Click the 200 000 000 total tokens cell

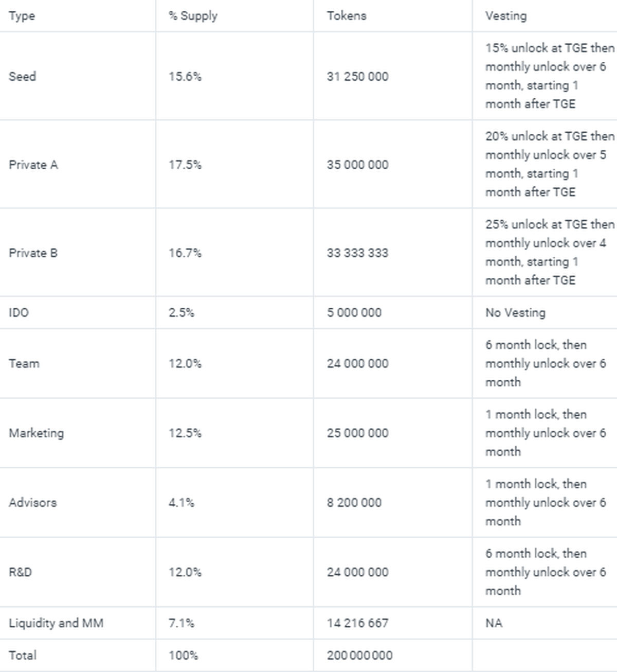coord(360,656)
